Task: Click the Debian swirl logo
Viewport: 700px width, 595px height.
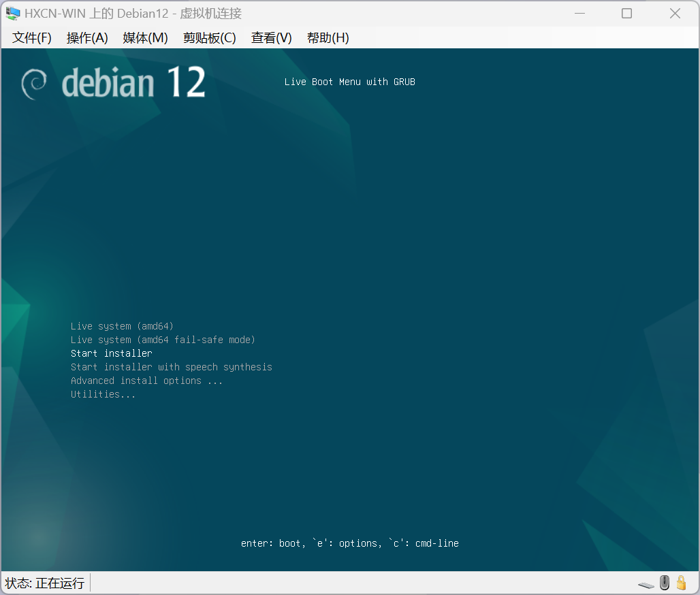Action: coord(34,84)
